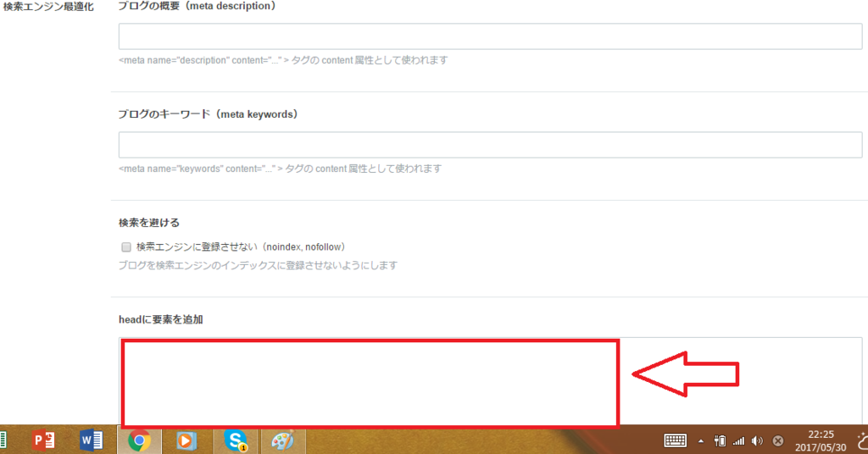868x454 pixels.
Task: Open the volume speaker tray icon
Action: click(x=757, y=440)
